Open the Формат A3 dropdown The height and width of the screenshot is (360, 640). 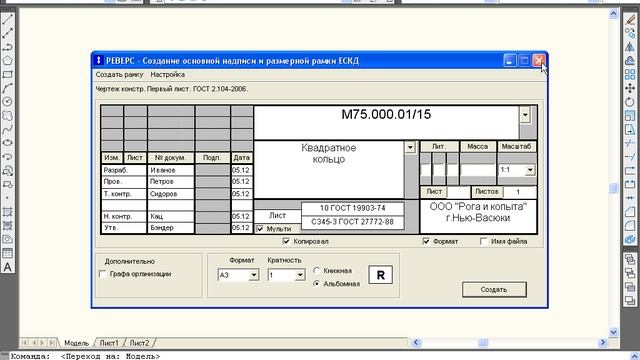pos(253,275)
